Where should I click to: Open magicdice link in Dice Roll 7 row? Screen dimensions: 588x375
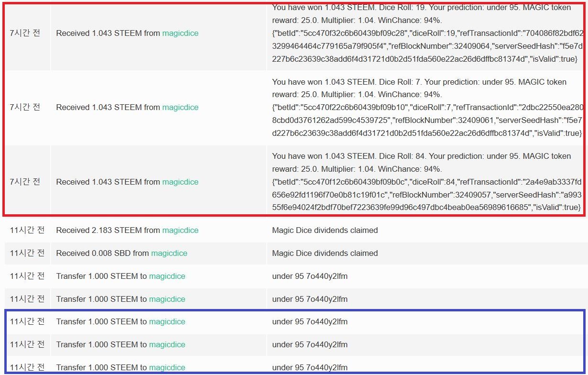[x=180, y=107]
